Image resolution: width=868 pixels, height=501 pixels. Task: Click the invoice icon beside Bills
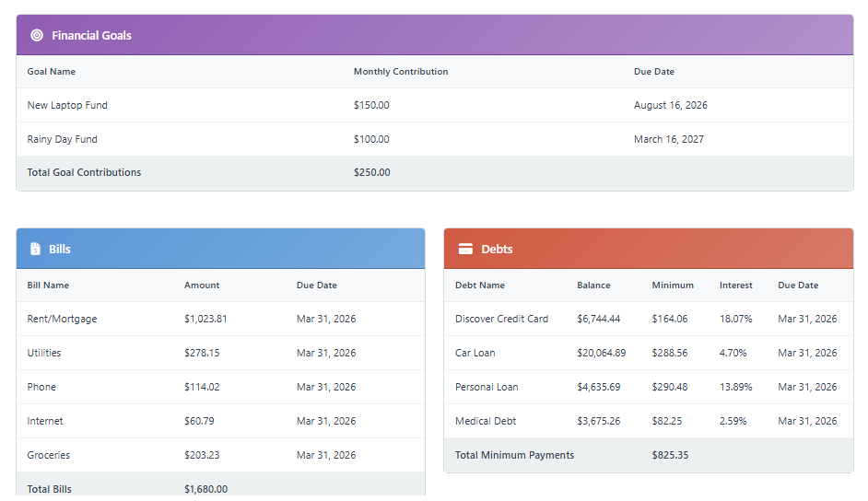coord(35,249)
